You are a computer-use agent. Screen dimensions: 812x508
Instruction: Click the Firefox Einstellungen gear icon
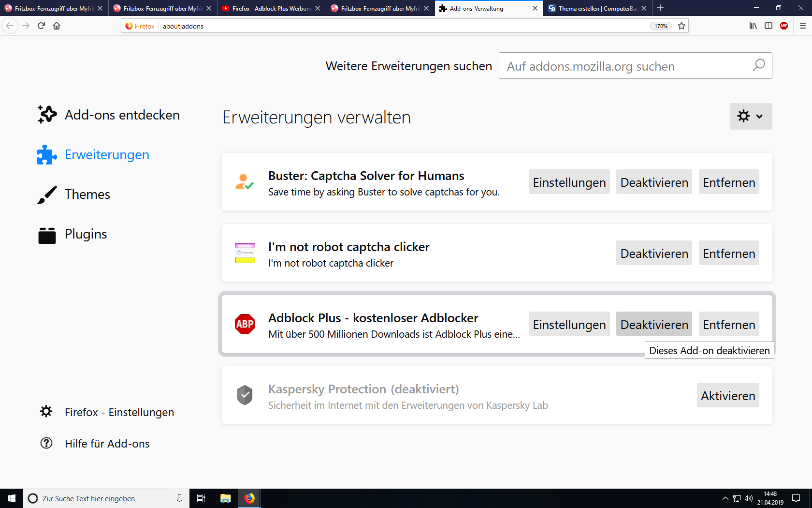46,411
